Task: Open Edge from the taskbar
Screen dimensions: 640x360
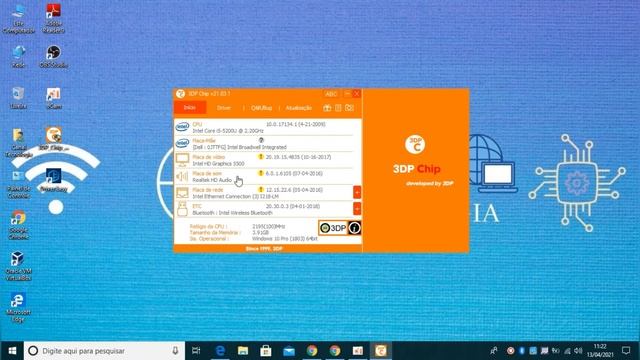Action: (220, 351)
